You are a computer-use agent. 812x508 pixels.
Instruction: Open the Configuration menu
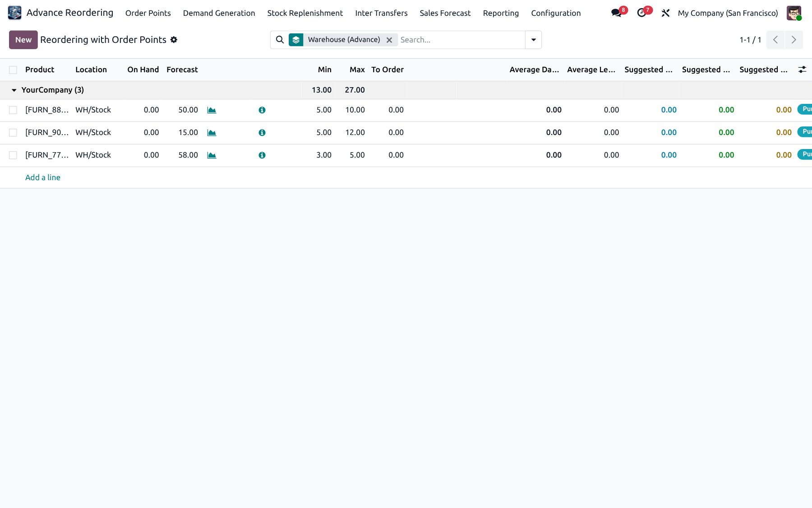pyautogui.click(x=556, y=13)
